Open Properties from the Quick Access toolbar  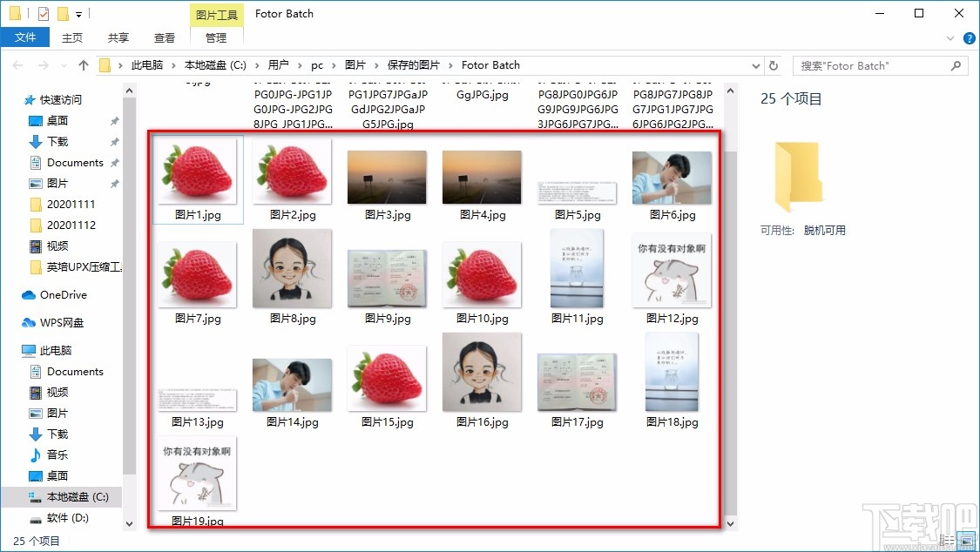[x=42, y=13]
